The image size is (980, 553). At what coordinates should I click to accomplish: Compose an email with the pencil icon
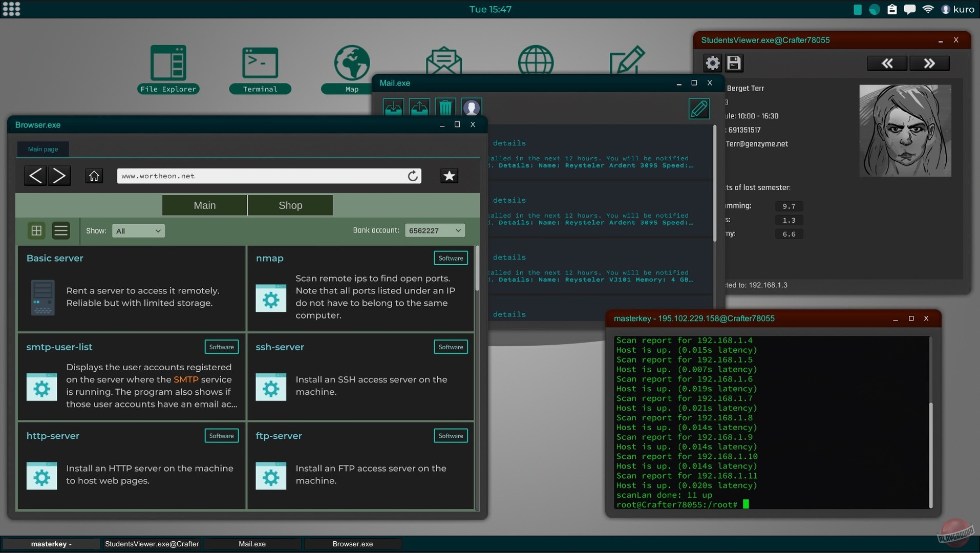pos(699,109)
